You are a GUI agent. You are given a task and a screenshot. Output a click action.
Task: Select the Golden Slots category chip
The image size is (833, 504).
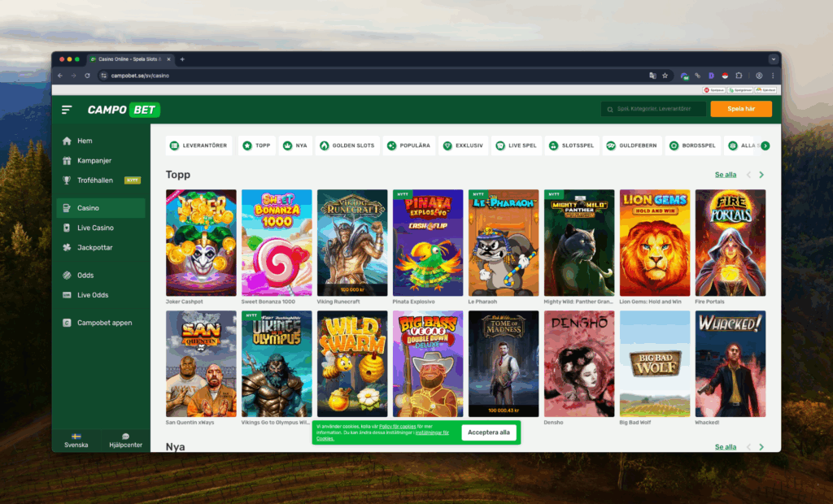pyautogui.click(x=347, y=146)
